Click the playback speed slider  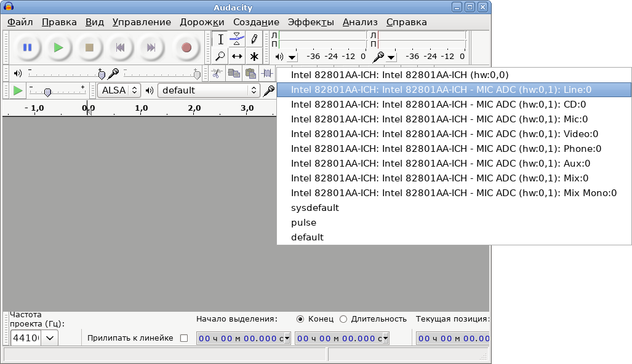[47, 92]
